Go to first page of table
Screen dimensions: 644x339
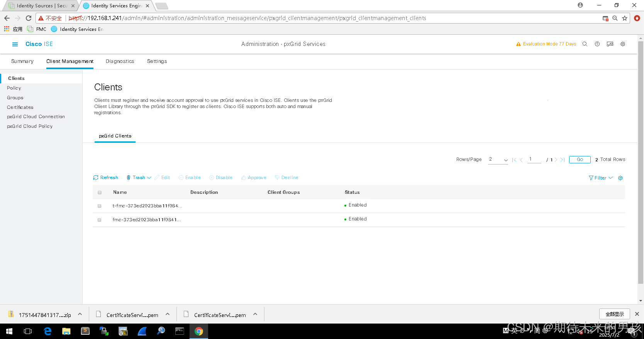[514, 160]
